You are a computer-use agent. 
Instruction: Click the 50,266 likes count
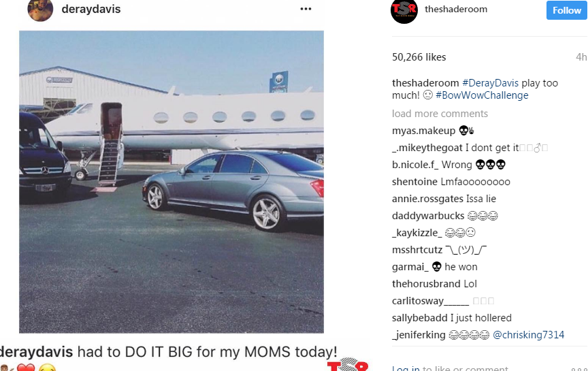(x=419, y=57)
